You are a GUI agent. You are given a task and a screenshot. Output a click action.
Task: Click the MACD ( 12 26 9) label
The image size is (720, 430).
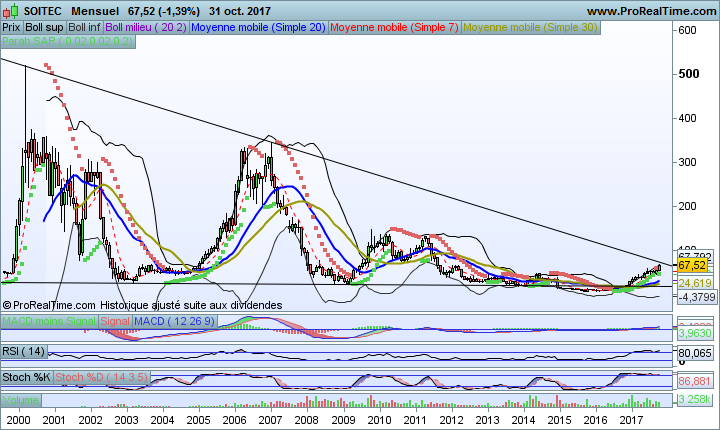pos(174,321)
